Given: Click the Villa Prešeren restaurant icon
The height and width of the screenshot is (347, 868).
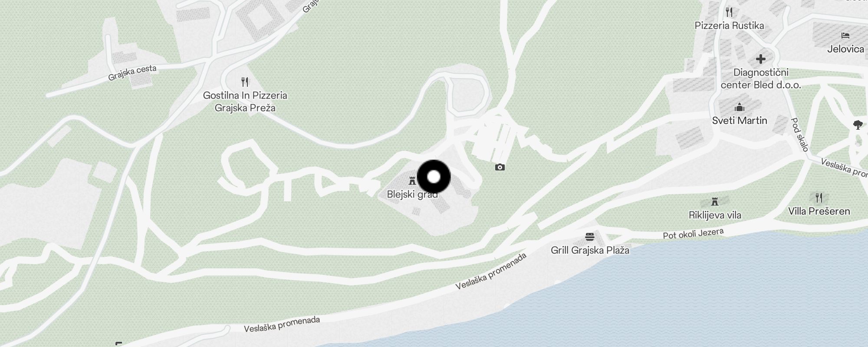Looking at the screenshot, I should [x=819, y=198].
